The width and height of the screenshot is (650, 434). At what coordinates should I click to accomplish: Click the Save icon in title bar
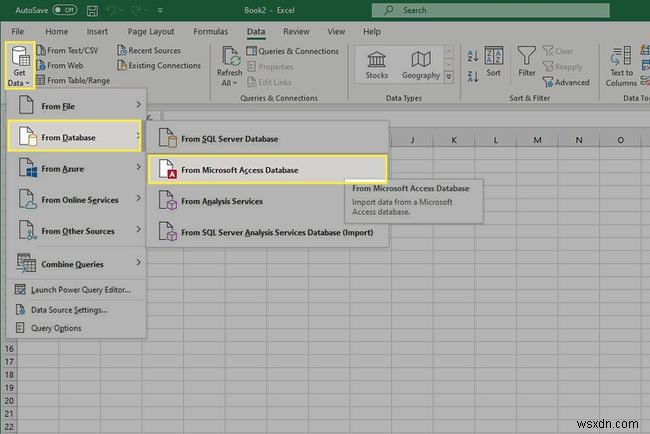point(92,10)
